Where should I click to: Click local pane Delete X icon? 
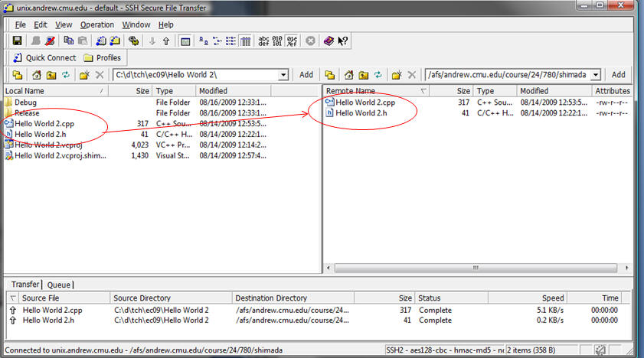point(100,75)
